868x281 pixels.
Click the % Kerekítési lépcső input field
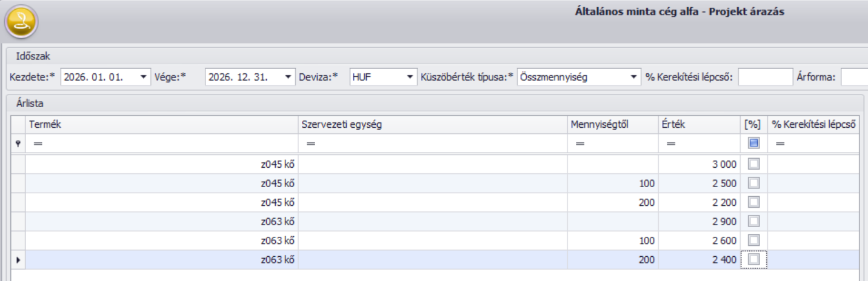pos(765,78)
